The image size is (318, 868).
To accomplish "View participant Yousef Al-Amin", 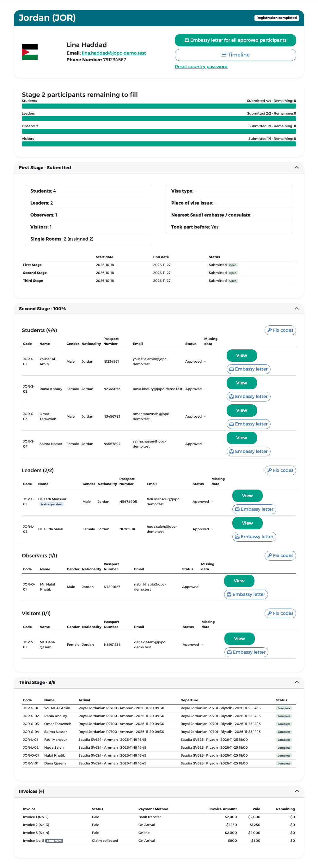I will coord(242,355).
